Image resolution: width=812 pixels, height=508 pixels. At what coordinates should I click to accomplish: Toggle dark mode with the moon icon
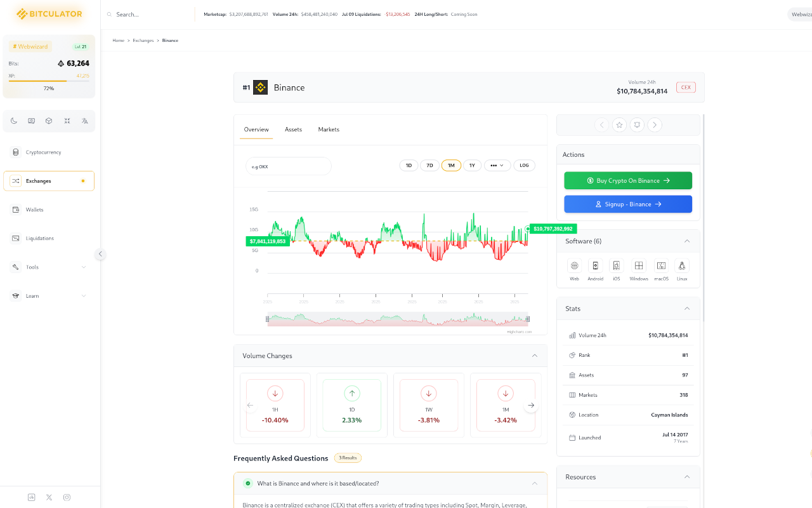(x=14, y=121)
